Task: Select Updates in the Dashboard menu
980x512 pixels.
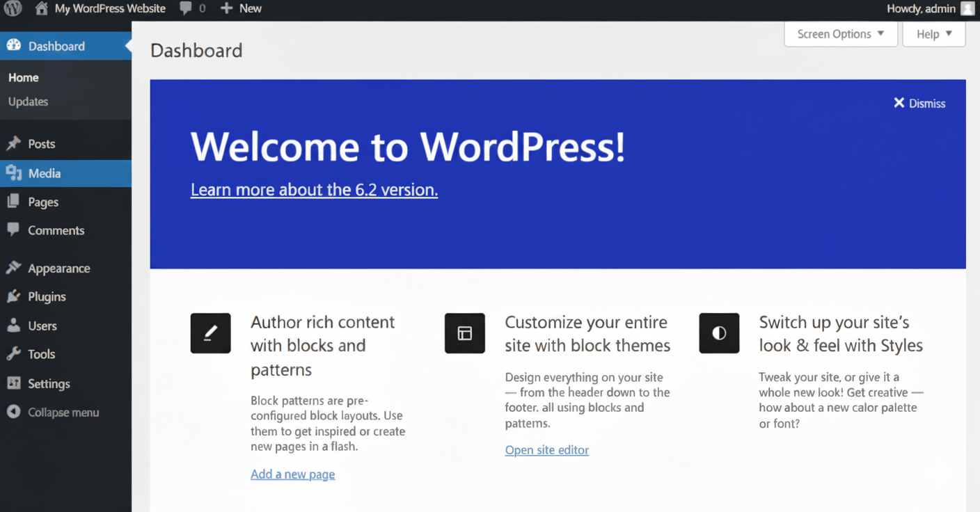Action: [x=29, y=102]
